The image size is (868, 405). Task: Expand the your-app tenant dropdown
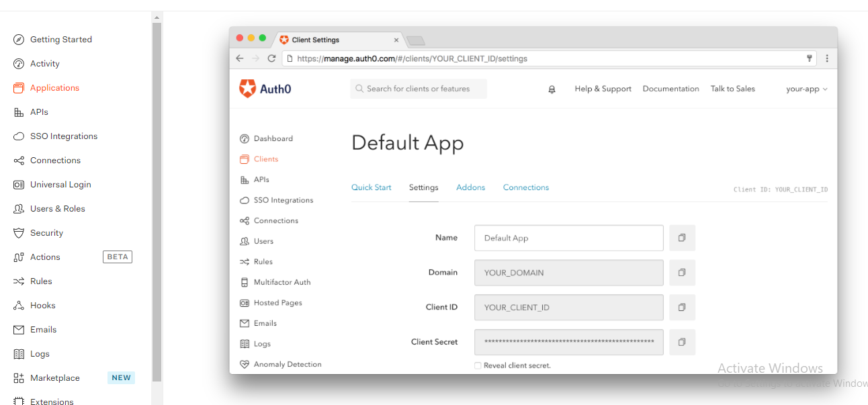click(807, 89)
